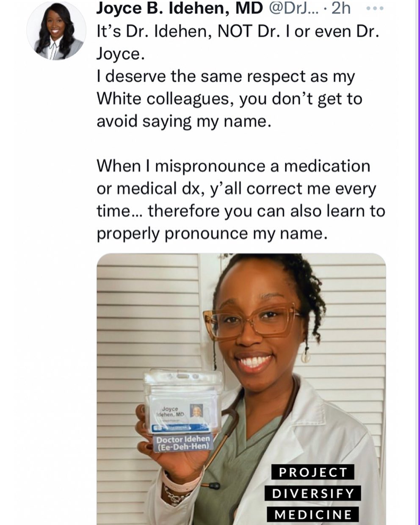
Task: Click the phrase 'properly pronounce my name.'
Action: (212, 233)
